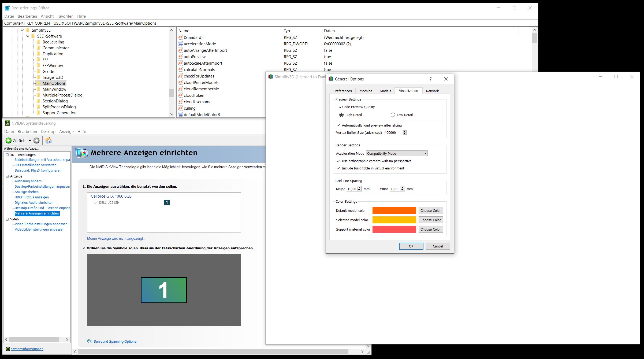
Task: Click the Vertex Buffer Size input field
Action: click(393, 132)
